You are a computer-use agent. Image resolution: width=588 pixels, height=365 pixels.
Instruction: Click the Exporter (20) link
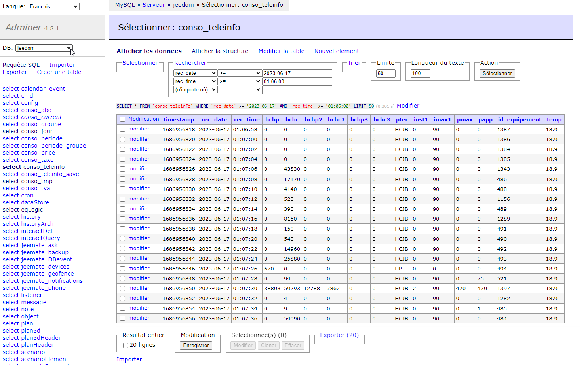pos(339,335)
